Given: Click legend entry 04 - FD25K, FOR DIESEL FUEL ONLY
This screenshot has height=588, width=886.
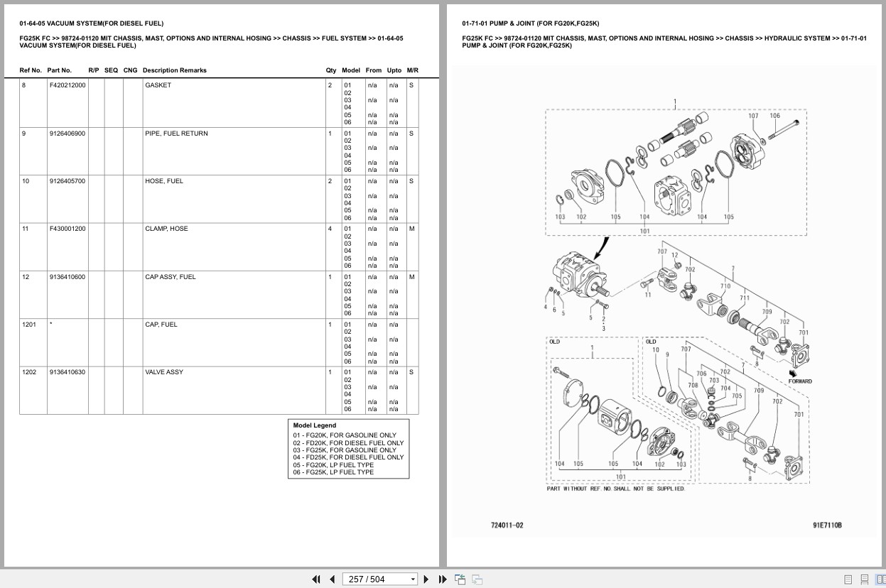Looking at the screenshot, I should click(x=348, y=457).
